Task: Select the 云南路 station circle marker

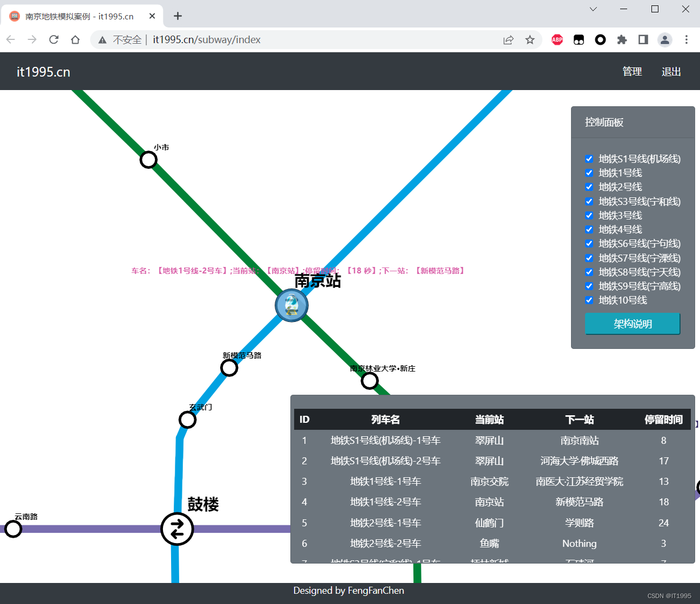Action: point(13,529)
